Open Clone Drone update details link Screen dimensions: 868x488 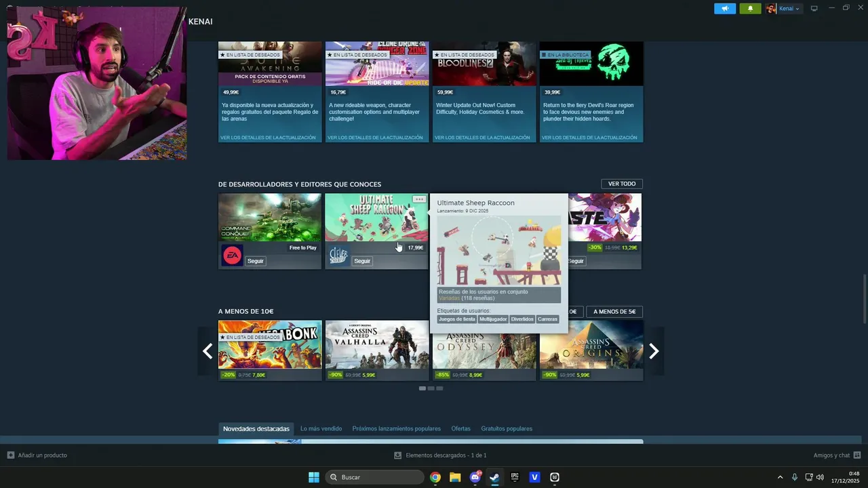pos(375,138)
